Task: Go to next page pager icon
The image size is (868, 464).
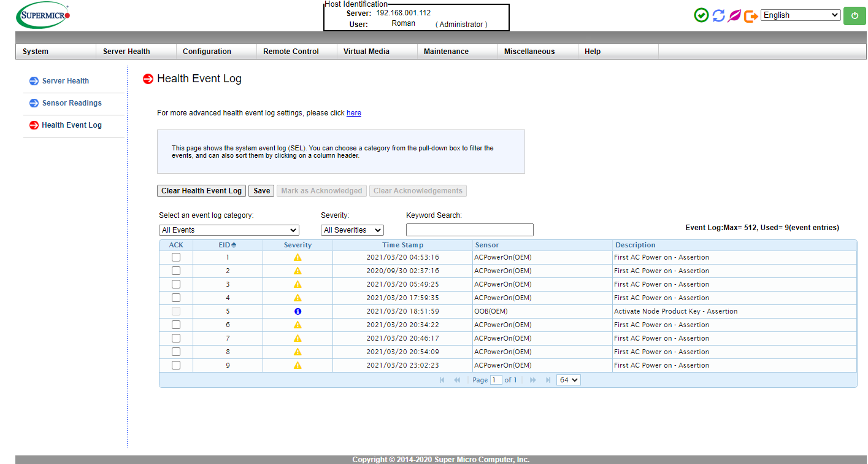Action: click(x=533, y=380)
